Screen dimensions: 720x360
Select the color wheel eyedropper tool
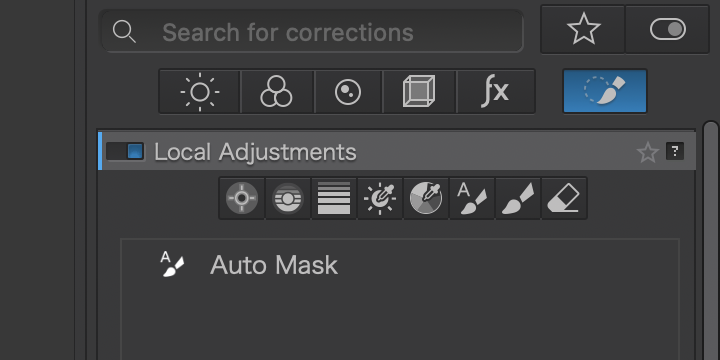[426, 198]
